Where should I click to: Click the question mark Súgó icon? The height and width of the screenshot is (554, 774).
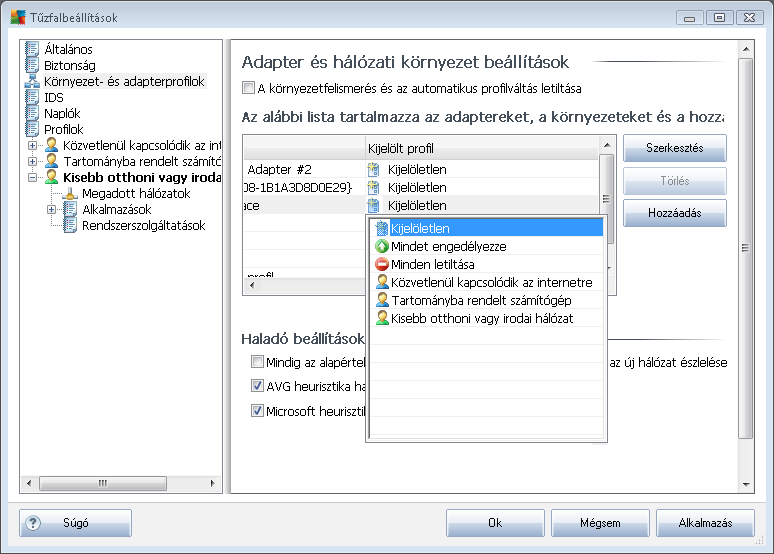pyautogui.click(x=33, y=523)
